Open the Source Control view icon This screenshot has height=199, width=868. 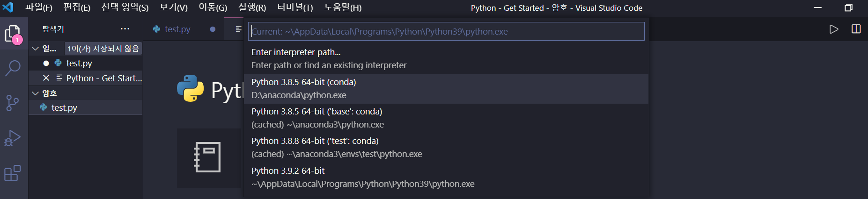pyautogui.click(x=13, y=103)
